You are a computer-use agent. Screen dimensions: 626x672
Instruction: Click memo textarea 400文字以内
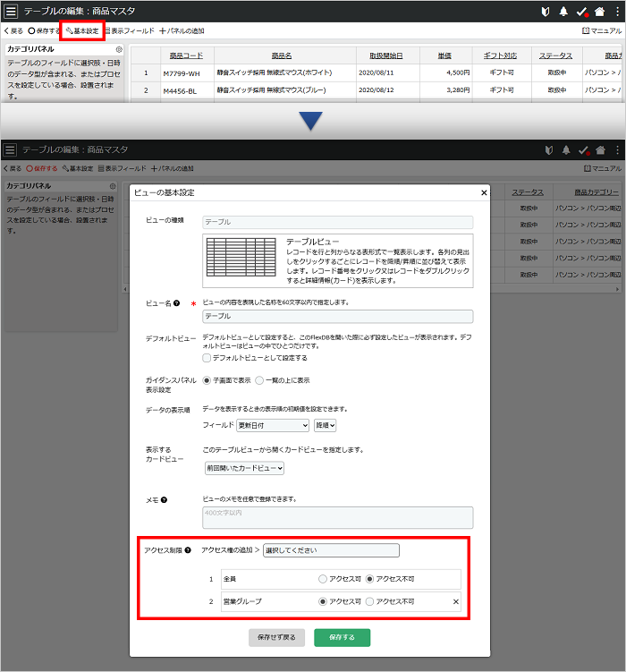[x=337, y=518]
